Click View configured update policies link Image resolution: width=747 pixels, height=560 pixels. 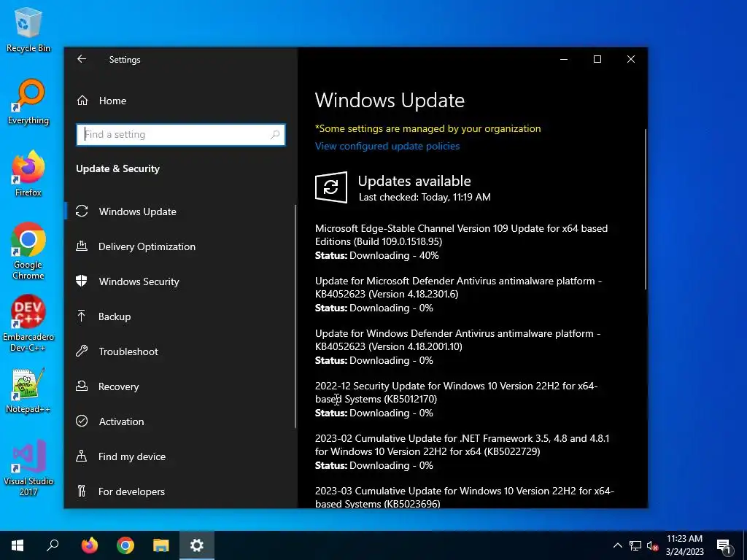tap(387, 146)
